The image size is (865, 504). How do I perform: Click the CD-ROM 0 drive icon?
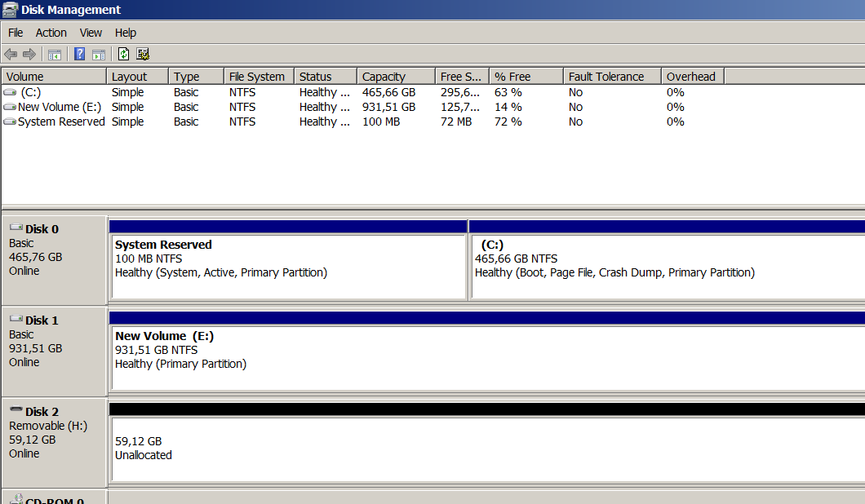pyautogui.click(x=16, y=499)
